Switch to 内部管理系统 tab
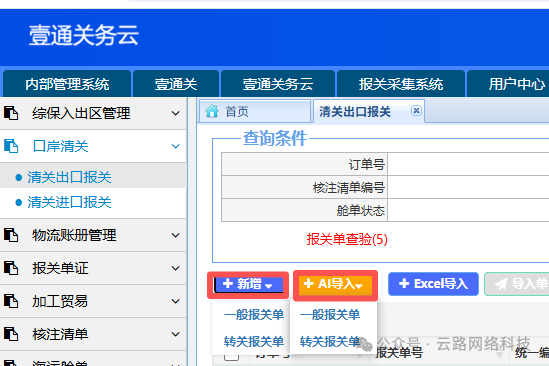The height and width of the screenshot is (366, 549). coord(67,84)
